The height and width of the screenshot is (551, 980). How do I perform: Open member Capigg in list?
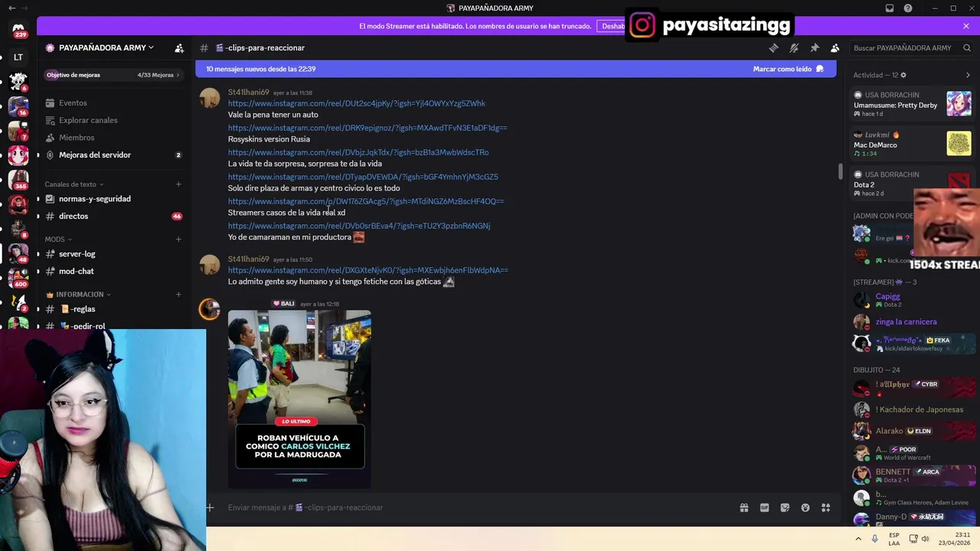[x=913, y=300]
